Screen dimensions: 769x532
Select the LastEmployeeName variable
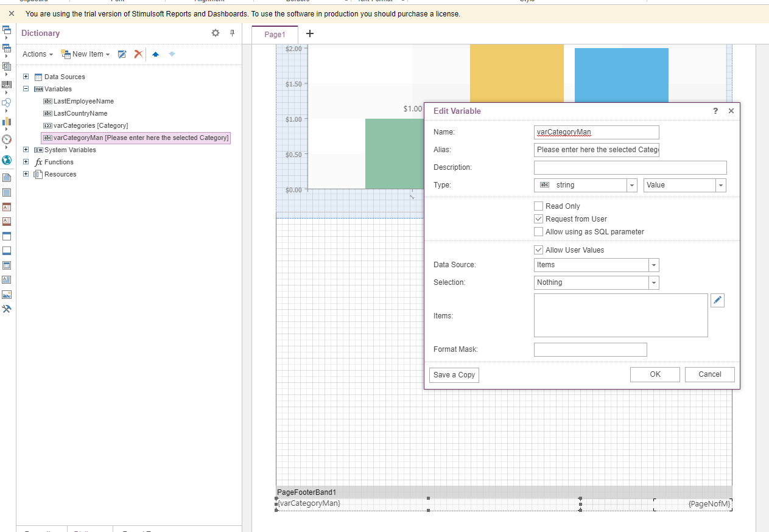click(79, 101)
